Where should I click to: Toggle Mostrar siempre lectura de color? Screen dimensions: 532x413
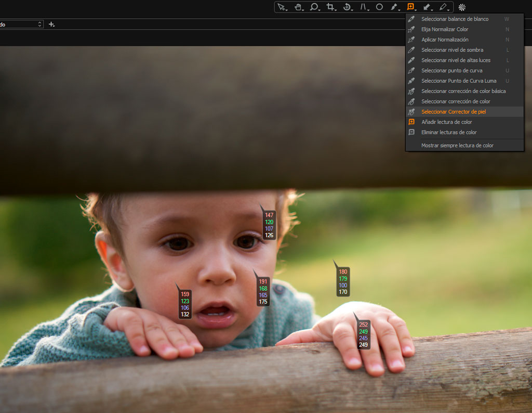click(x=457, y=146)
